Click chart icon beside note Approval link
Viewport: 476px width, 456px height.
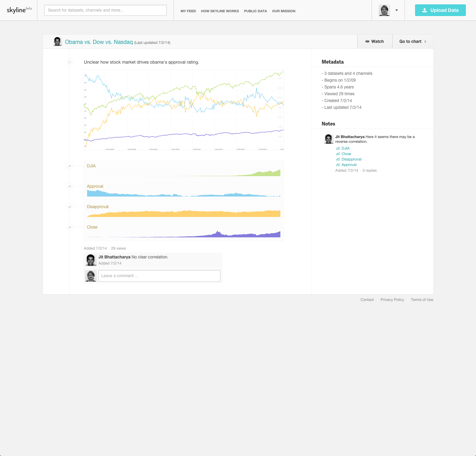click(x=338, y=165)
